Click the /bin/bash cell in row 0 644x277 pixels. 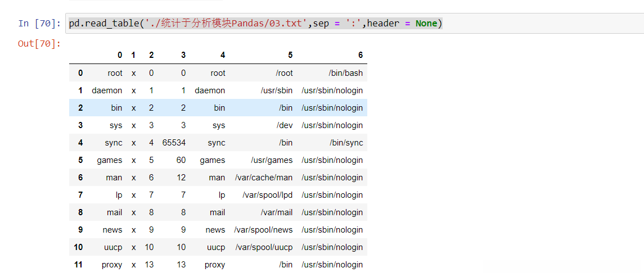346,73
